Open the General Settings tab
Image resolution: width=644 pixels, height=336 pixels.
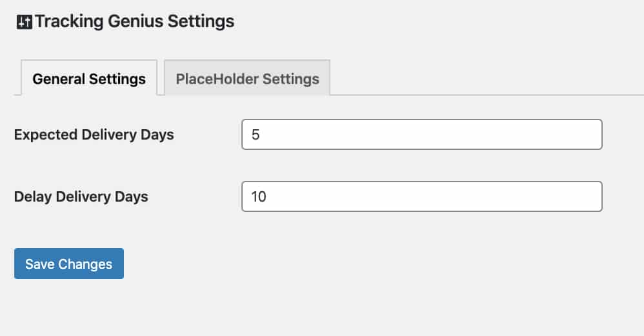pos(89,79)
